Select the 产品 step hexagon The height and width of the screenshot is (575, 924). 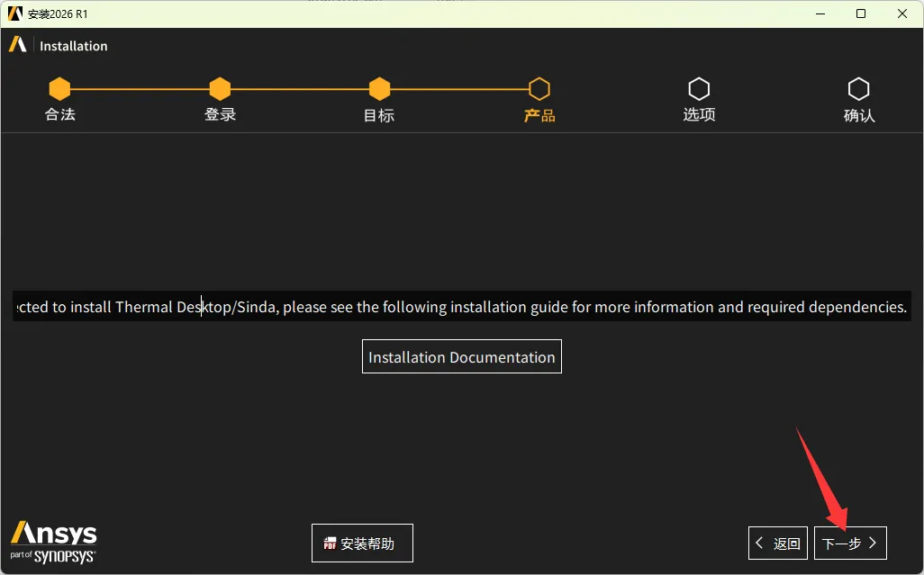click(539, 89)
